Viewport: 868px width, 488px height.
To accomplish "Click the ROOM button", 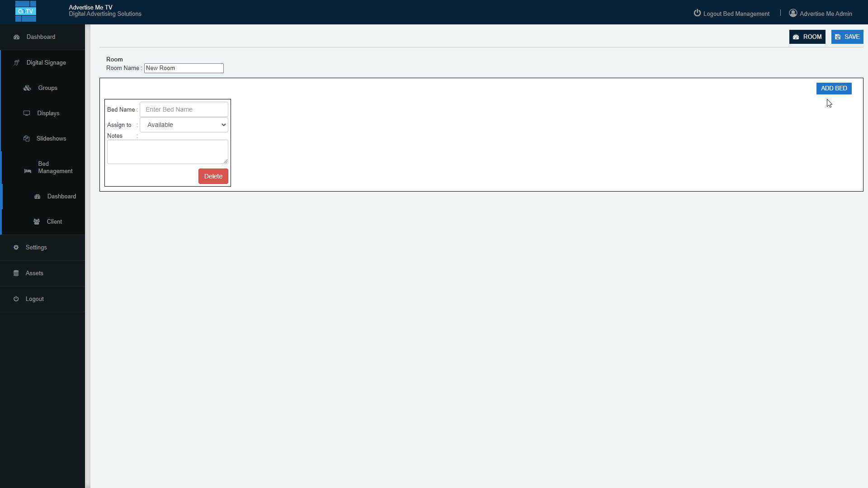I will (x=807, y=37).
